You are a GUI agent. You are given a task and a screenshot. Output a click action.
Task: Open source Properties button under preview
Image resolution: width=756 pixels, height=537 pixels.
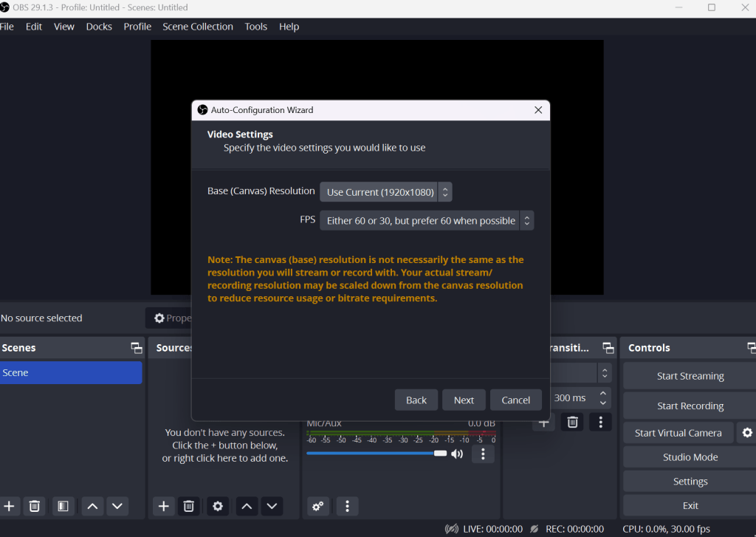pyautogui.click(x=170, y=318)
